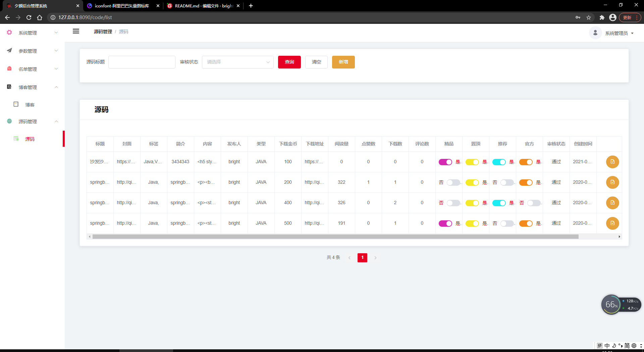Toggle 精品 switch in the 沙发沙 row
The width and height of the screenshot is (644, 352).
[x=445, y=162]
